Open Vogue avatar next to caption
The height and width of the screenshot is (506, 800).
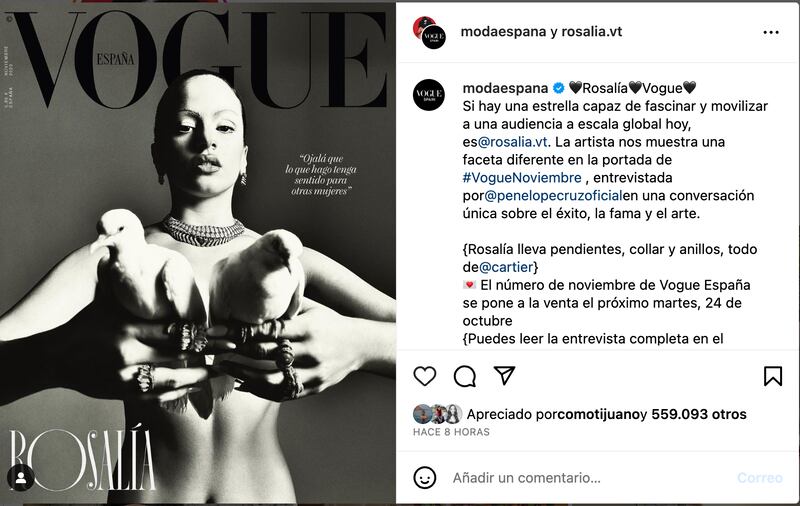[429, 95]
